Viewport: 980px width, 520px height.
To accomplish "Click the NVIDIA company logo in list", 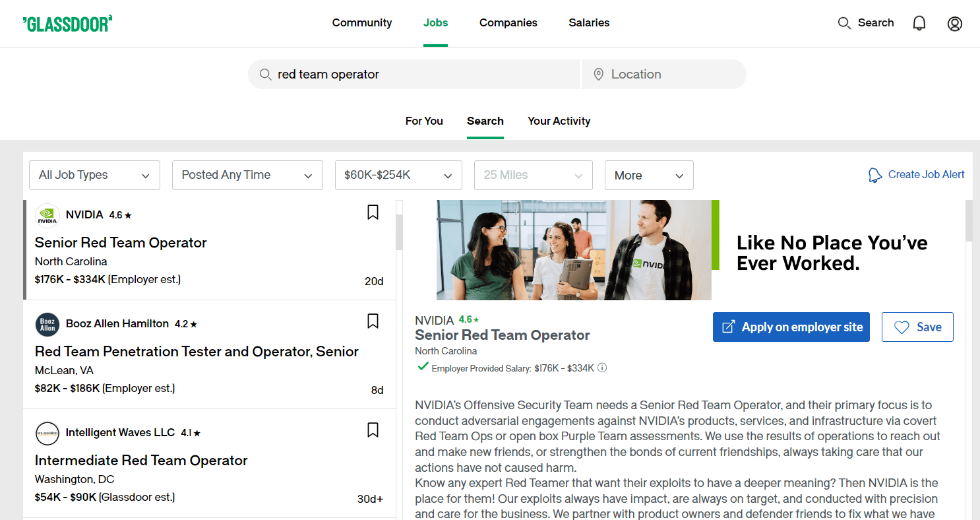I will pos(47,215).
